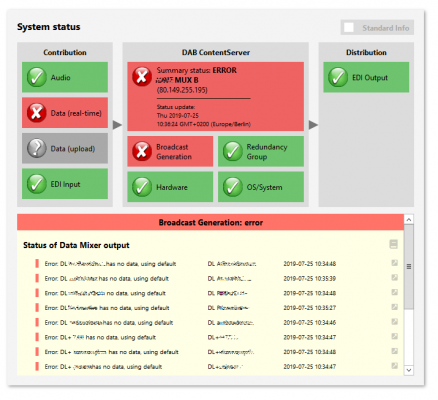The image size is (438, 400).
Task: Select the timestamp 2019-07-25 10:34:46
Action: click(310, 322)
